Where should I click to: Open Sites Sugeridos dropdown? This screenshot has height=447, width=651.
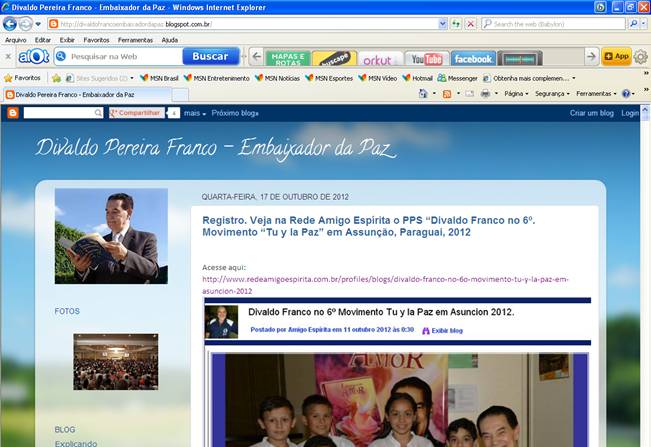point(100,78)
